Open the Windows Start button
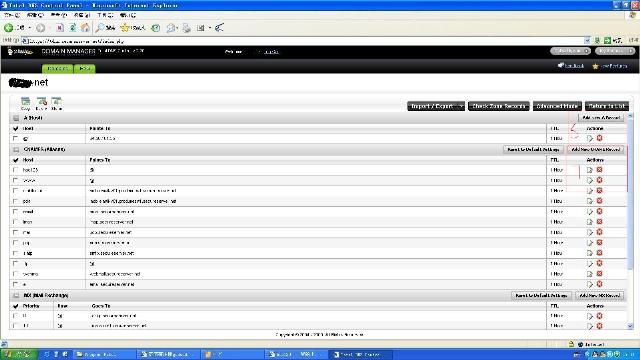 pyautogui.click(x=19, y=354)
